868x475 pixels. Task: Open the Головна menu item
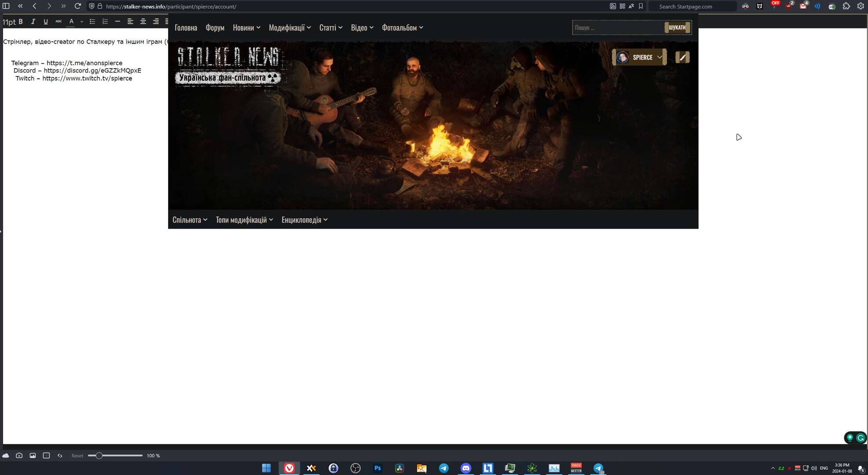[x=186, y=28]
